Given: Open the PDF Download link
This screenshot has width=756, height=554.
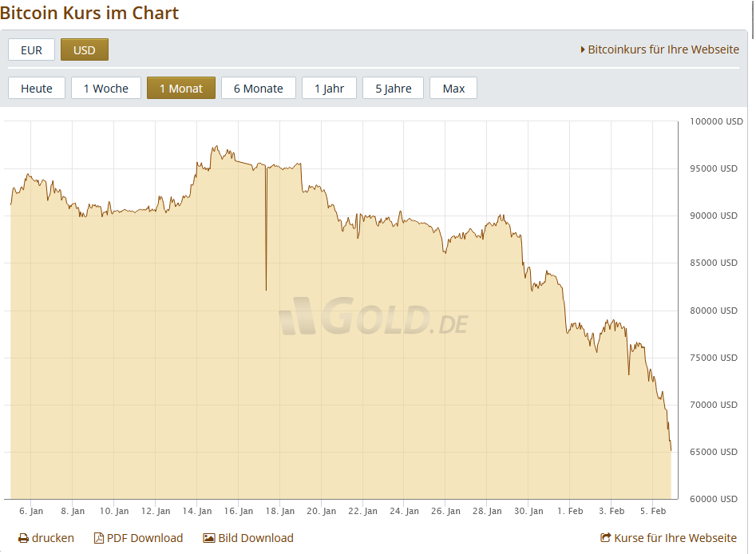Looking at the screenshot, I should tap(144, 538).
